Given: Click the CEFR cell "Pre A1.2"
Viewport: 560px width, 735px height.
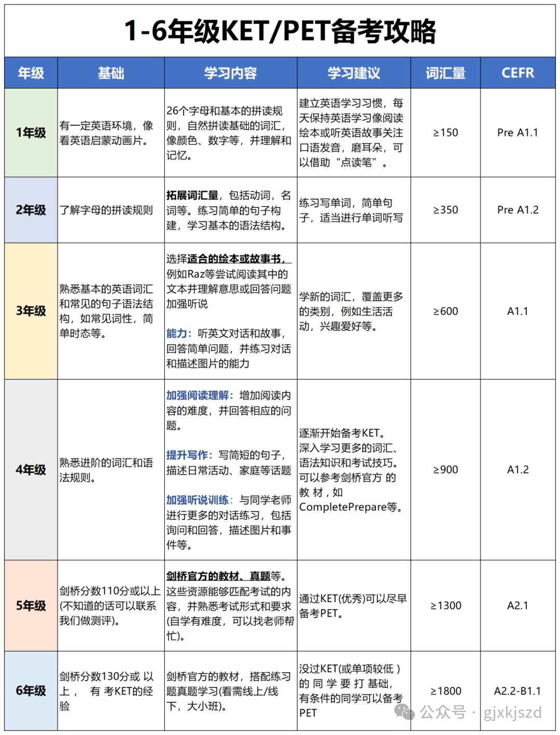Looking at the screenshot, I should [518, 210].
